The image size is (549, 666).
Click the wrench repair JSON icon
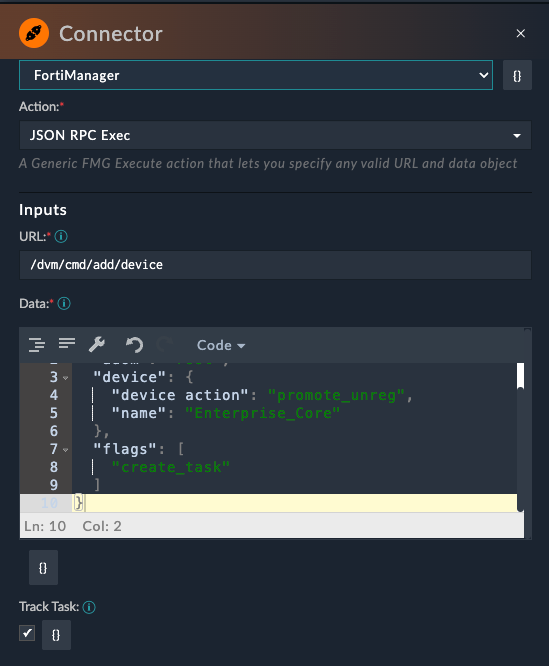[97, 344]
